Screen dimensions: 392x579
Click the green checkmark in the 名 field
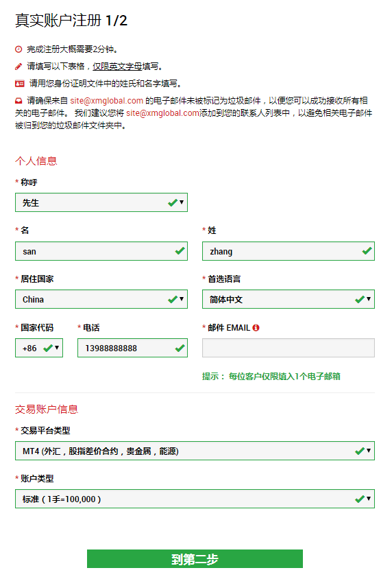click(x=180, y=251)
